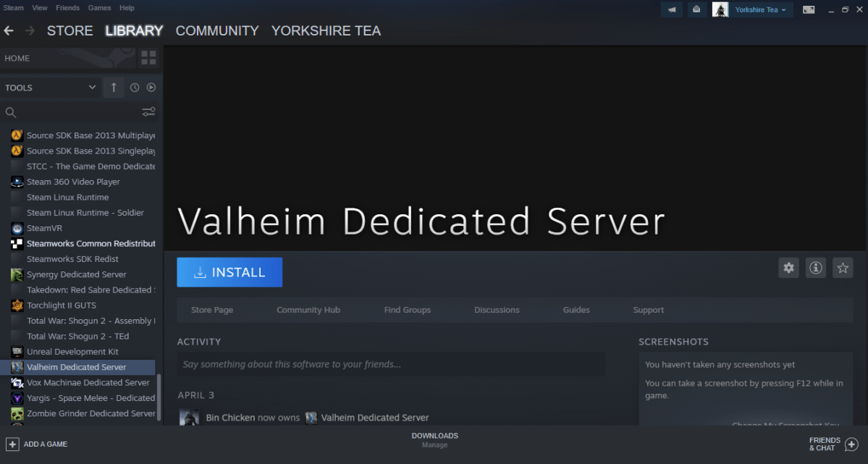
Task: Click the Synergy Dedicated Server icon
Action: (17, 274)
